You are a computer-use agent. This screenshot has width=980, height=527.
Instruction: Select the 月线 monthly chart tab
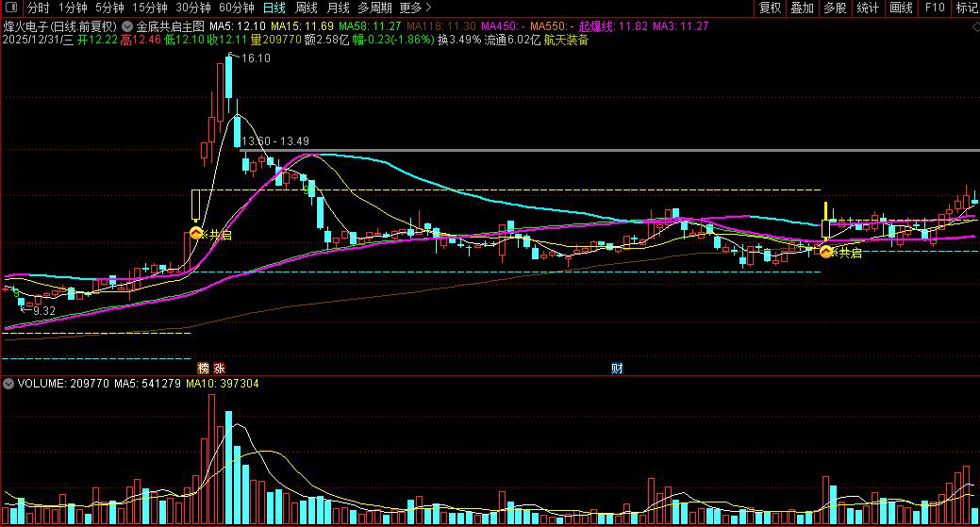click(338, 8)
